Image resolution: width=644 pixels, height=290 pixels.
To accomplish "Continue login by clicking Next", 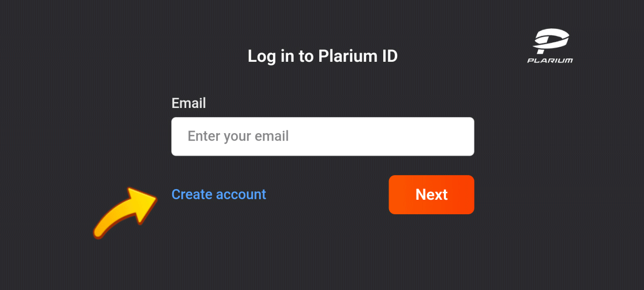I will (431, 194).
